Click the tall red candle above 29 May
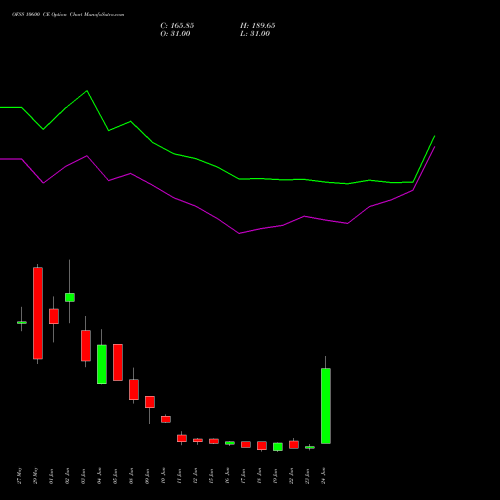500x500 pixels. pyautogui.click(x=38, y=313)
